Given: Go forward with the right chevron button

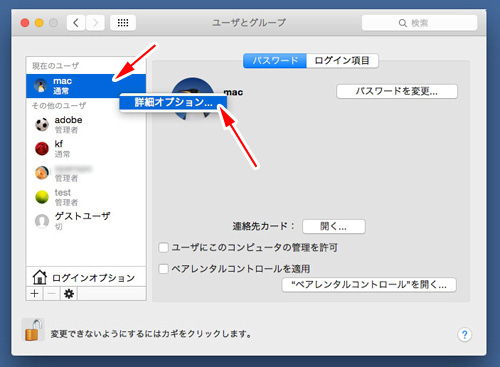Looking at the screenshot, I should tap(95, 23).
